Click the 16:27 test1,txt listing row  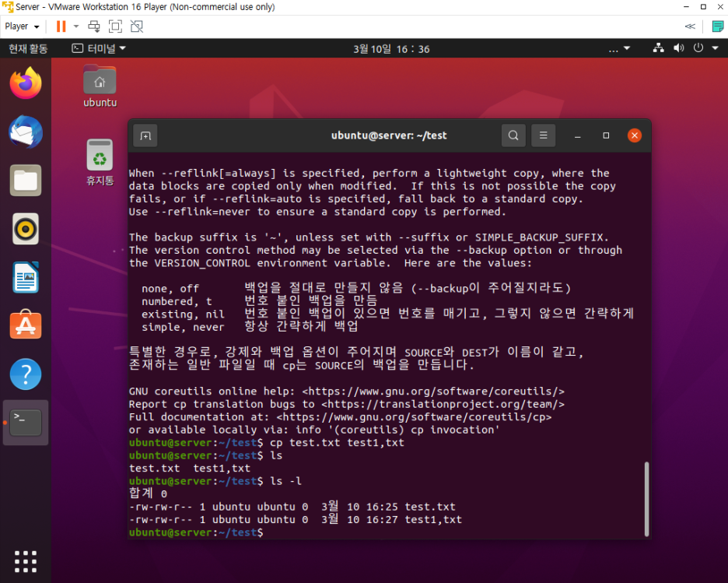pos(296,519)
